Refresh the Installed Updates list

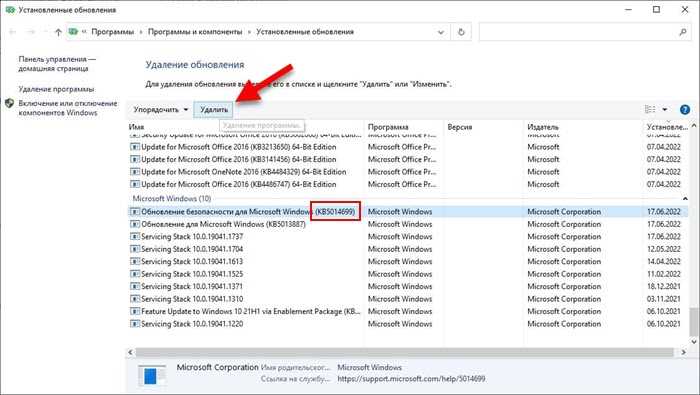point(461,32)
